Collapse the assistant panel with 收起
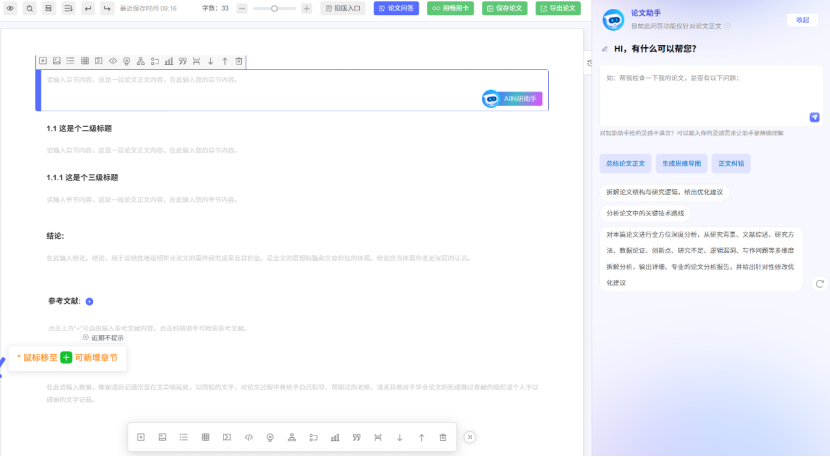830x457 pixels. coord(802,20)
